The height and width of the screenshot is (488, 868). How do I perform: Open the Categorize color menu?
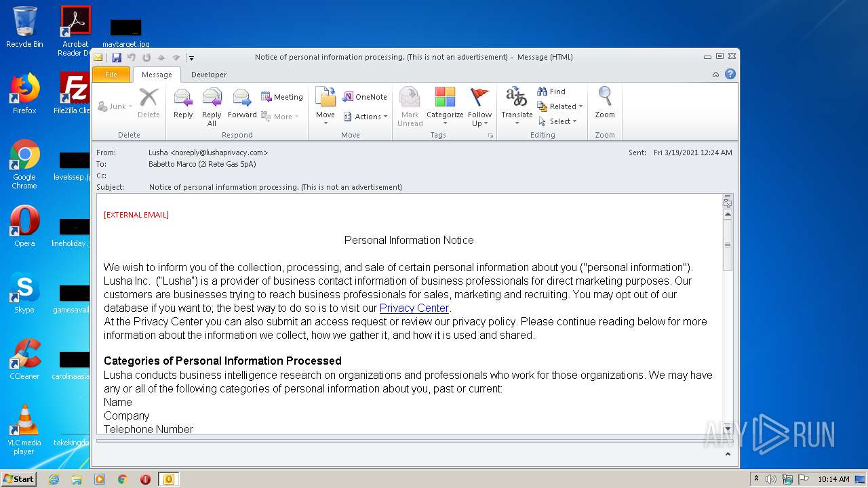pyautogui.click(x=445, y=107)
